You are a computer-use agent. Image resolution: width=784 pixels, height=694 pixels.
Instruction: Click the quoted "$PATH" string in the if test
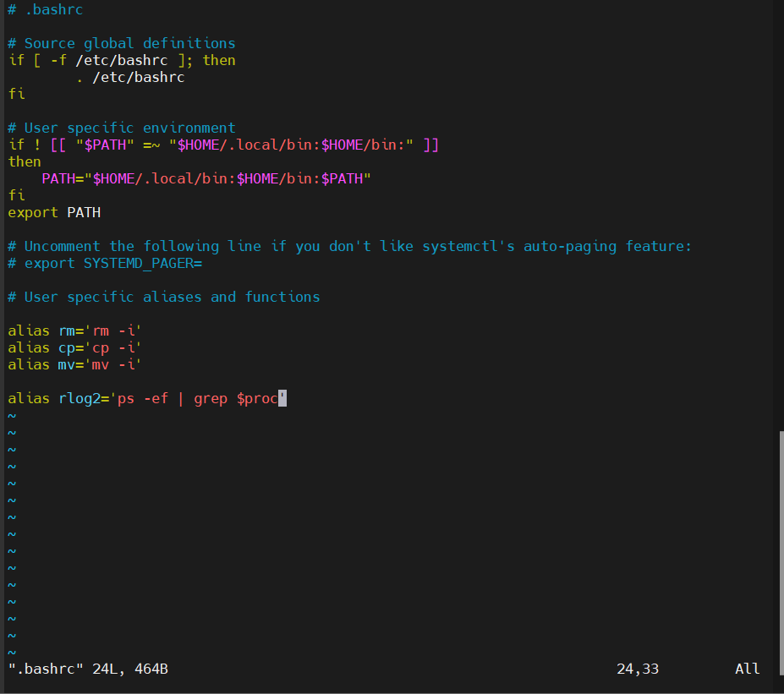pos(105,145)
